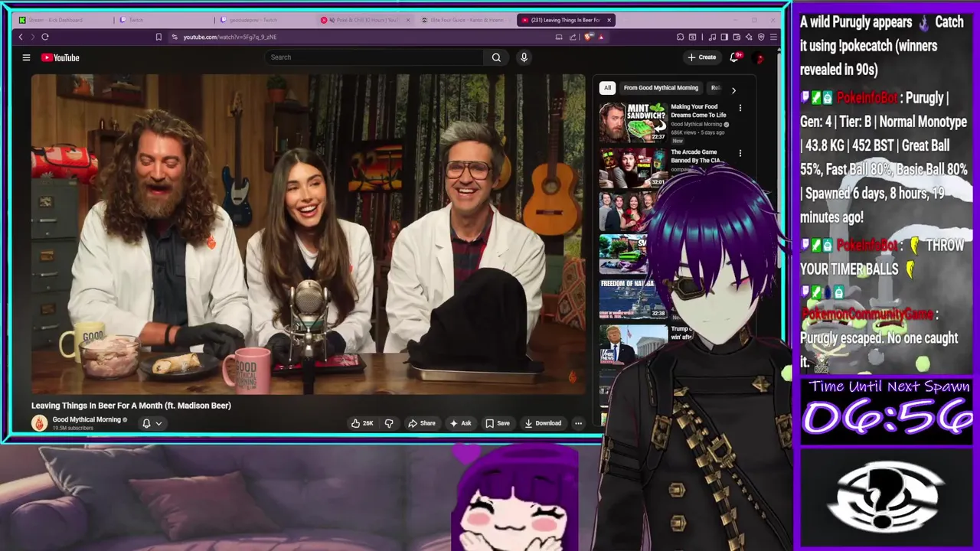
Task: Click the Brave shields lion icon
Action: tap(587, 37)
